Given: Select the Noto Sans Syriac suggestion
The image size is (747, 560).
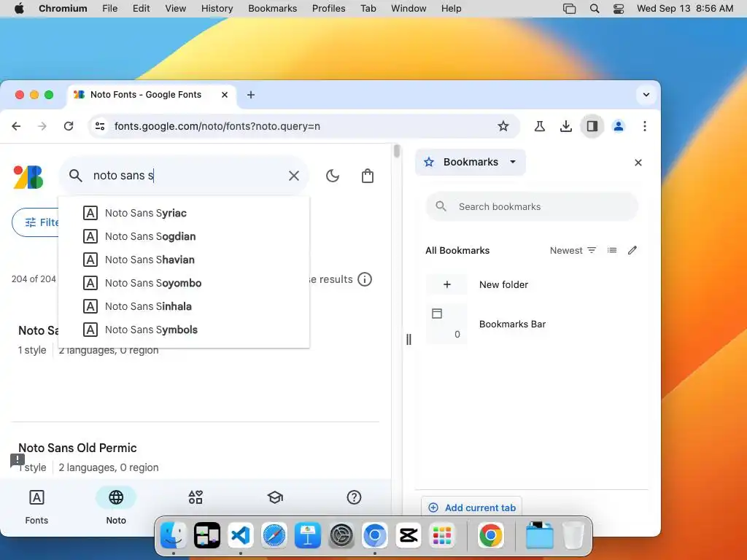Looking at the screenshot, I should pyautogui.click(x=184, y=213).
